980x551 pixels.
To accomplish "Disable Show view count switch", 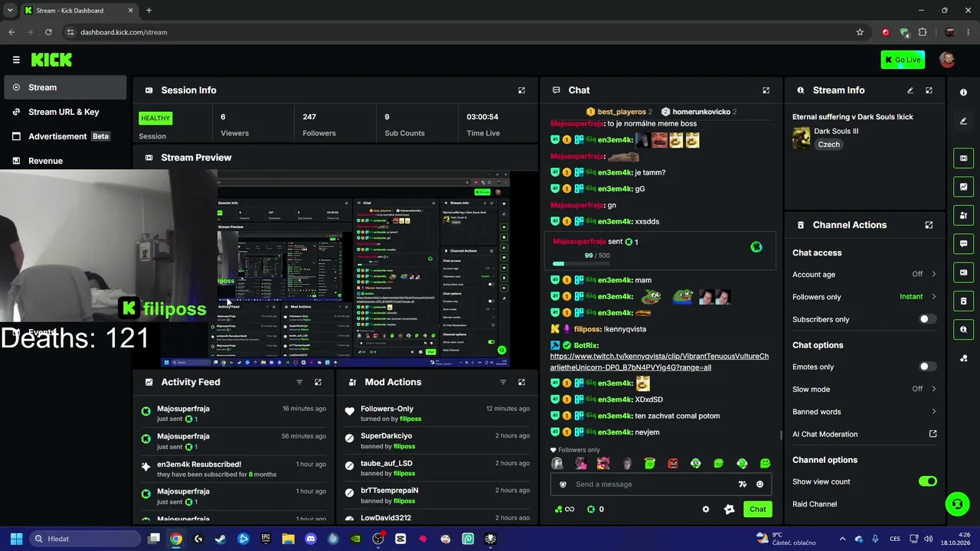I will pos(927,481).
